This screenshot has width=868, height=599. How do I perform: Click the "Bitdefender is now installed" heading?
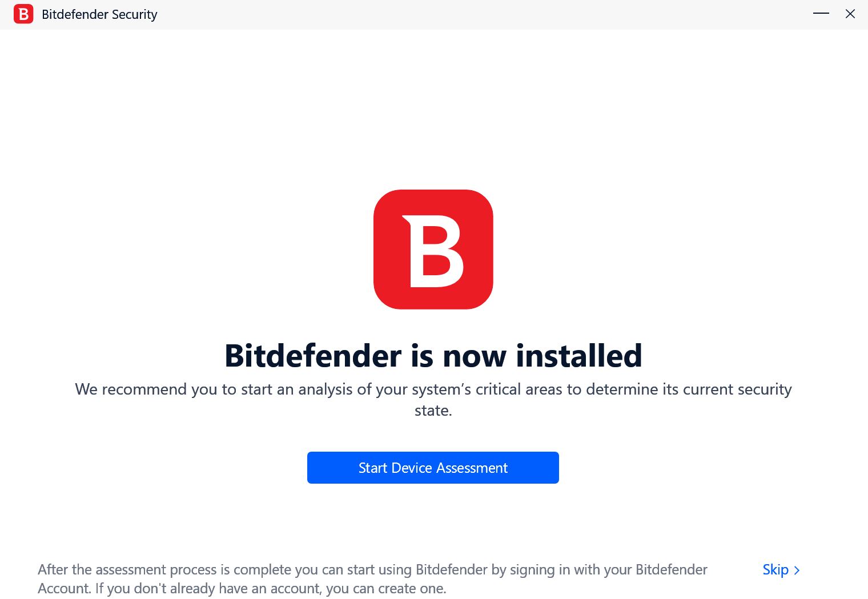coord(433,356)
